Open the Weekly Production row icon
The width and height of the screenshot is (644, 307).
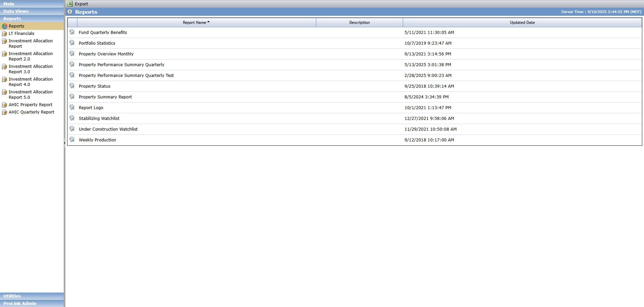pos(72,140)
